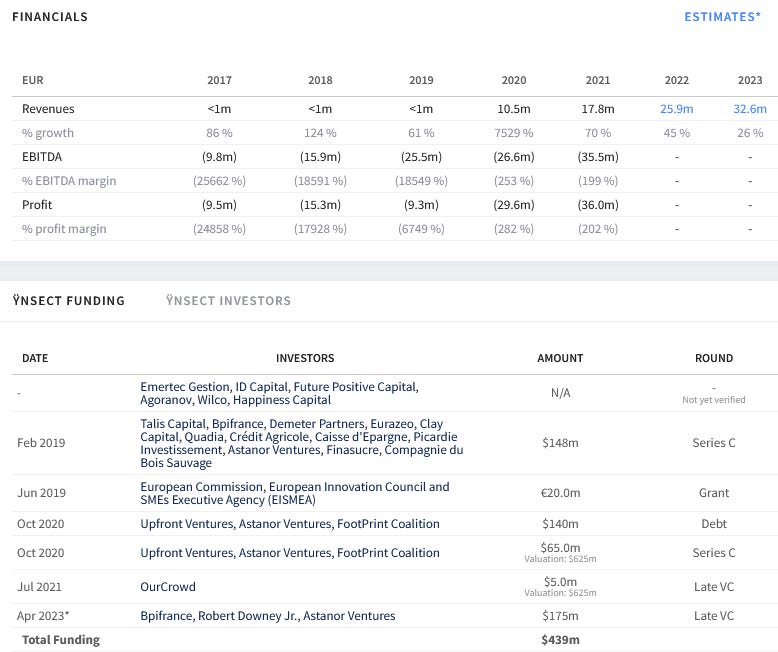Select the €20.0m grant amount

[x=560, y=493]
